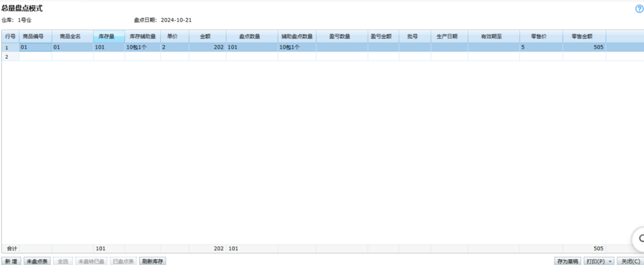Sort by the 库存量 column header
644x265 pixels.
click(x=108, y=36)
